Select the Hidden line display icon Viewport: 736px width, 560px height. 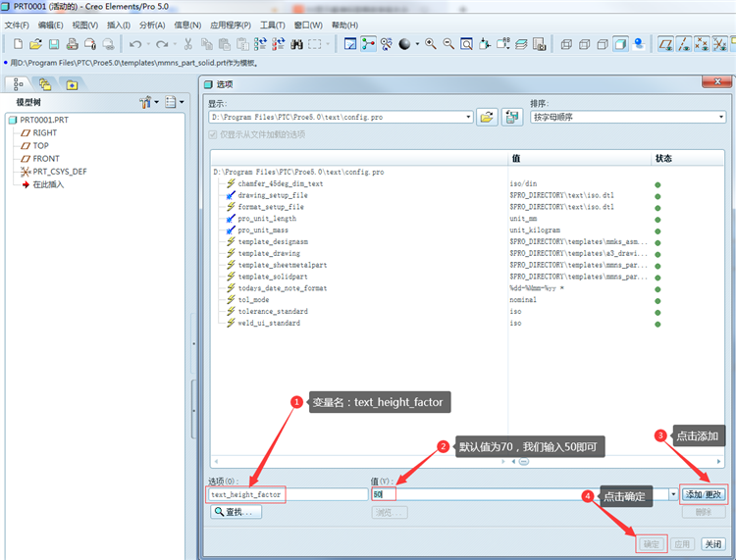coord(585,44)
